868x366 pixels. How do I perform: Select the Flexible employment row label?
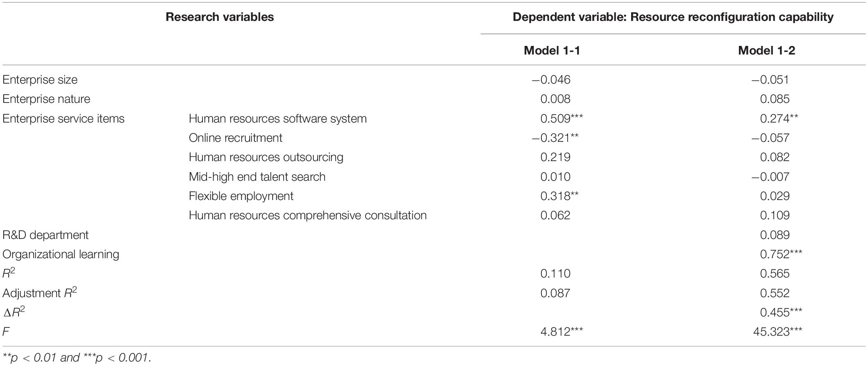[241, 196]
